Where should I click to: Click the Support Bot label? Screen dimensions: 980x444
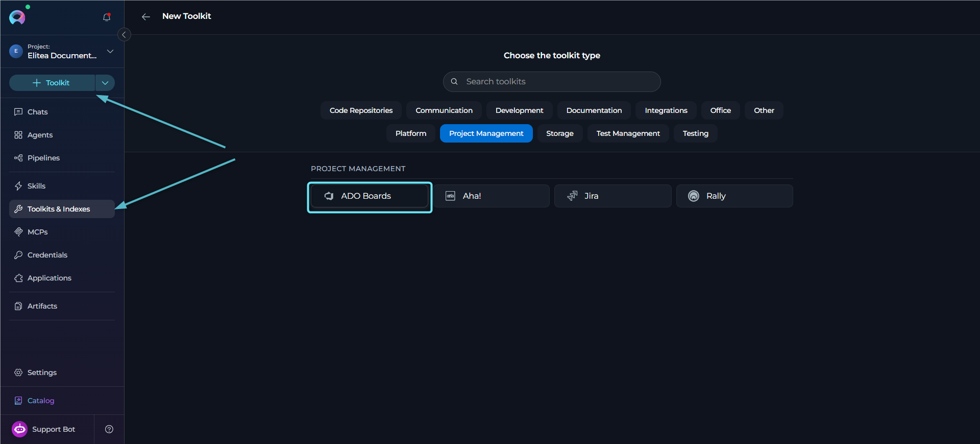coord(54,429)
